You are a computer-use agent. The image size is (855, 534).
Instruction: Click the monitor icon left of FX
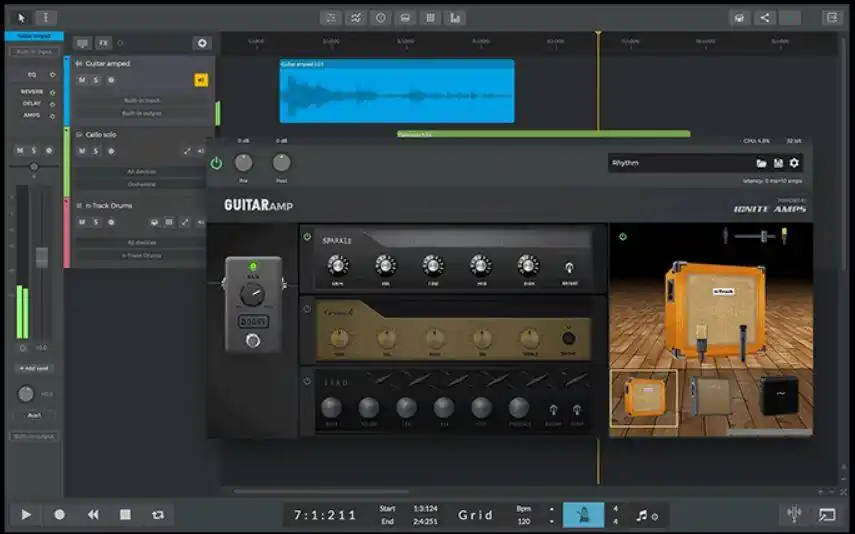pyautogui.click(x=82, y=43)
